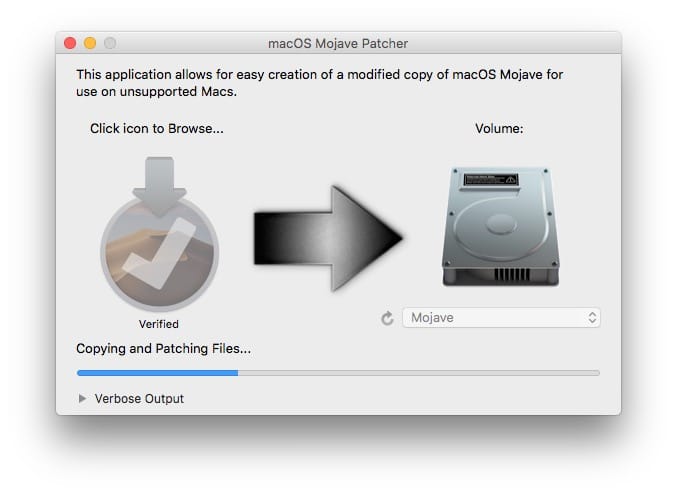
Task: Click the 'macOS Mojave Patcher' window title
Action: click(338, 44)
